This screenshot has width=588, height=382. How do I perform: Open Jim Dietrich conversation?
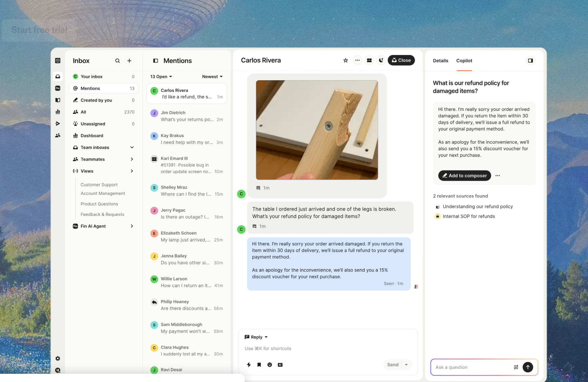pos(187,116)
